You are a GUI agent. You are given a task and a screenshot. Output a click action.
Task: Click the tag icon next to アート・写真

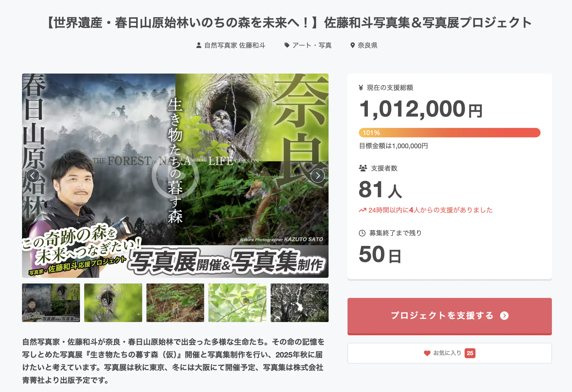coord(287,45)
